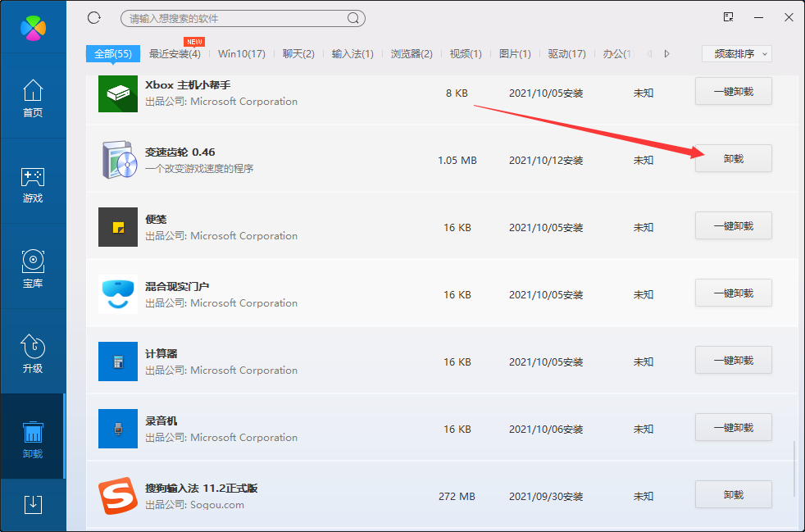805x532 pixels.
Task: Go to the 首页 home section
Action: (x=33, y=98)
